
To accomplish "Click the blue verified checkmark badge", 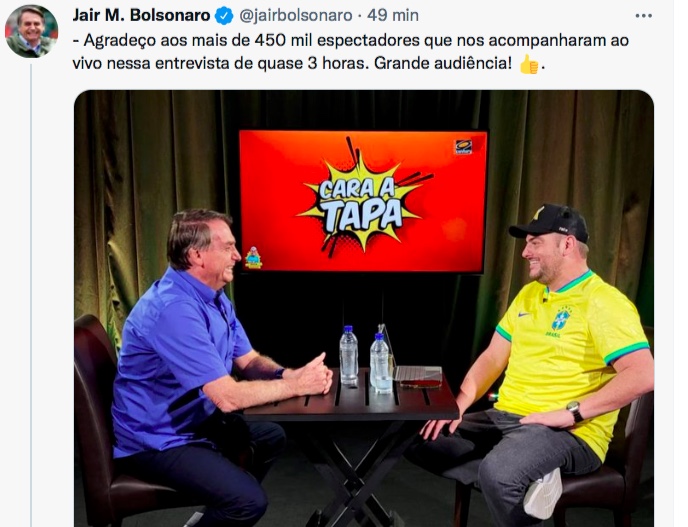I will [224, 16].
